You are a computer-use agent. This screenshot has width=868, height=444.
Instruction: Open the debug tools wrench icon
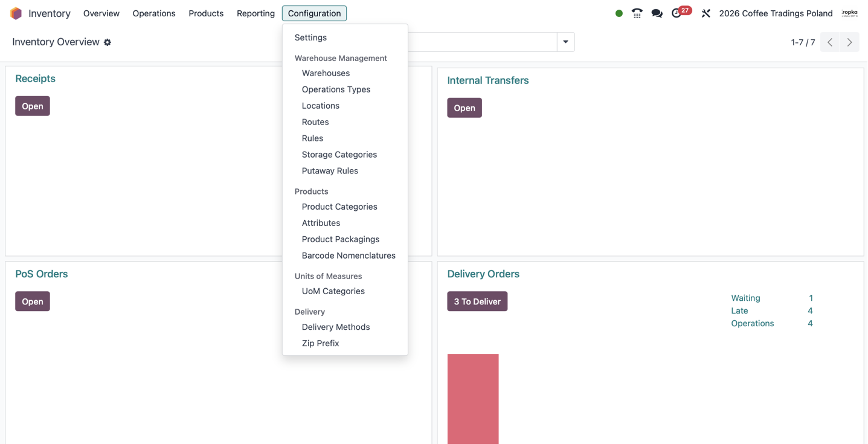(x=706, y=13)
